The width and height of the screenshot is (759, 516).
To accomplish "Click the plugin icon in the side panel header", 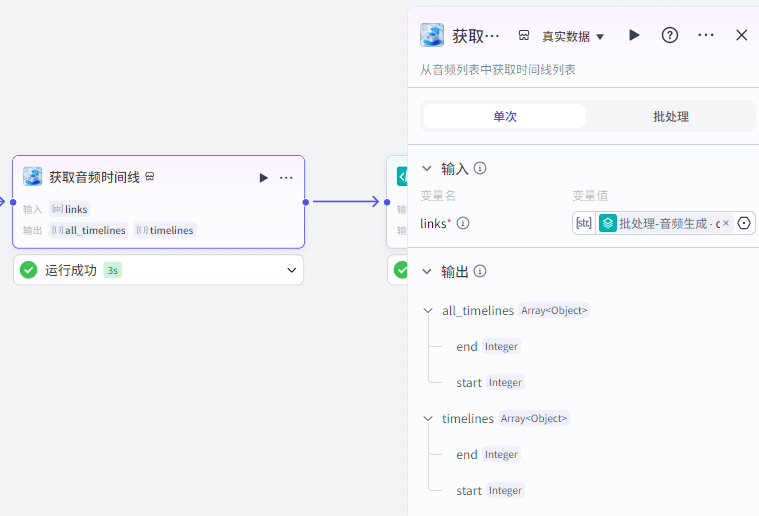I will [432, 35].
